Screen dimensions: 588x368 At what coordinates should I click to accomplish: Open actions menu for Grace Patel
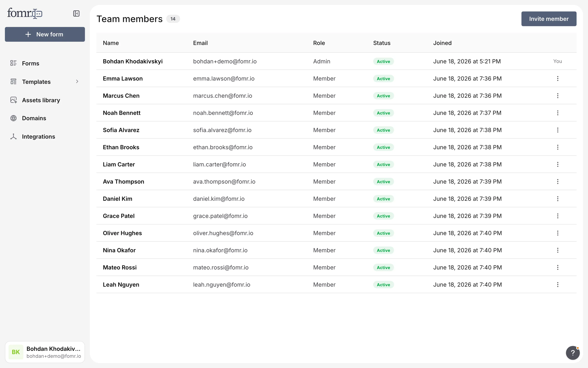pyautogui.click(x=558, y=216)
